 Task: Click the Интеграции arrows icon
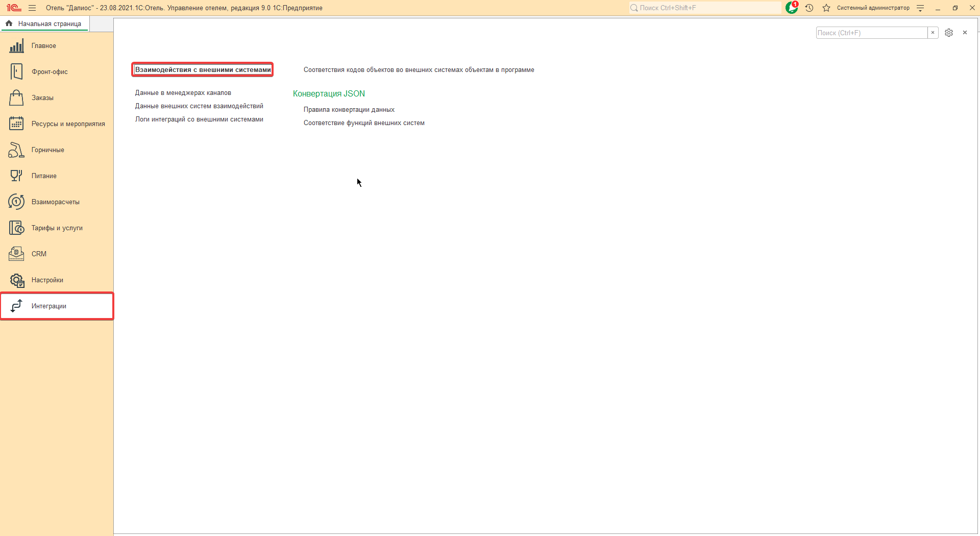tap(16, 306)
